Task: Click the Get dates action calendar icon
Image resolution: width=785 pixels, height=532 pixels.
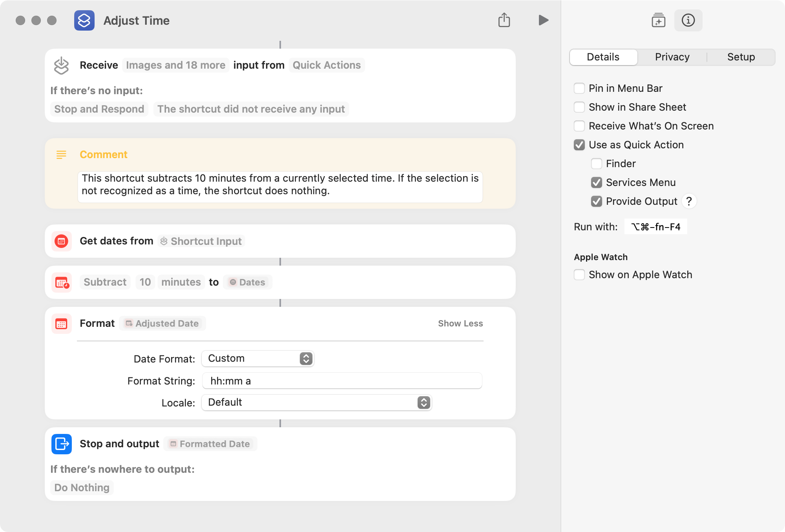Action: pyautogui.click(x=62, y=241)
